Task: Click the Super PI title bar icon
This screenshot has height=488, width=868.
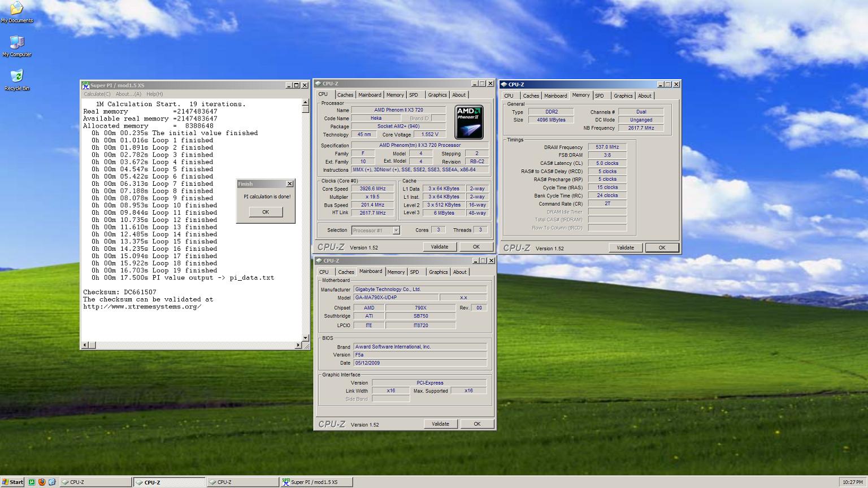Action: (x=86, y=85)
